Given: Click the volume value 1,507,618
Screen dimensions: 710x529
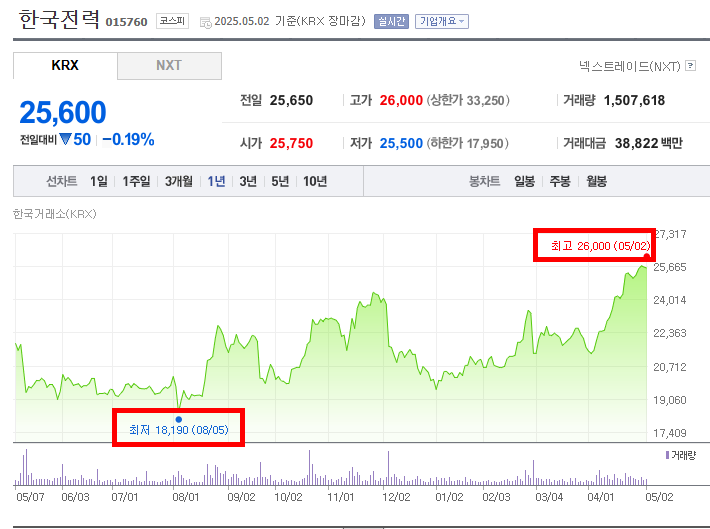Looking at the screenshot, I should tap(634, 100).
